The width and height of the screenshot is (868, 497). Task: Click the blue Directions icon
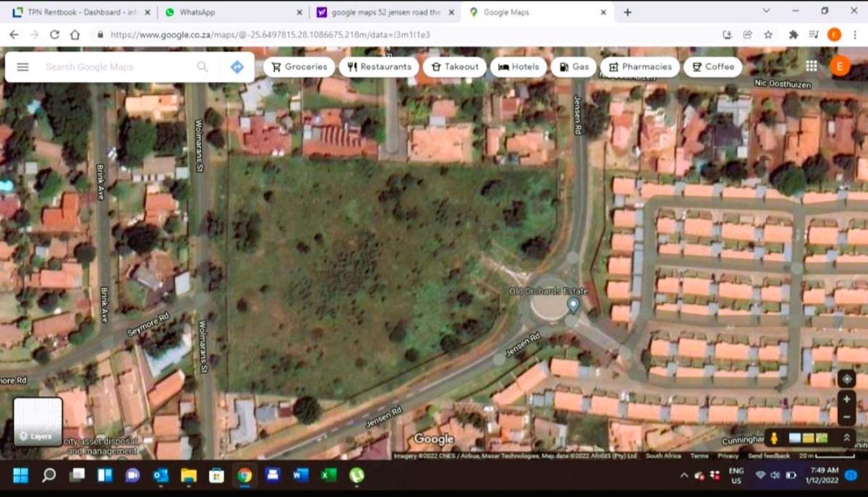point(237,67)
